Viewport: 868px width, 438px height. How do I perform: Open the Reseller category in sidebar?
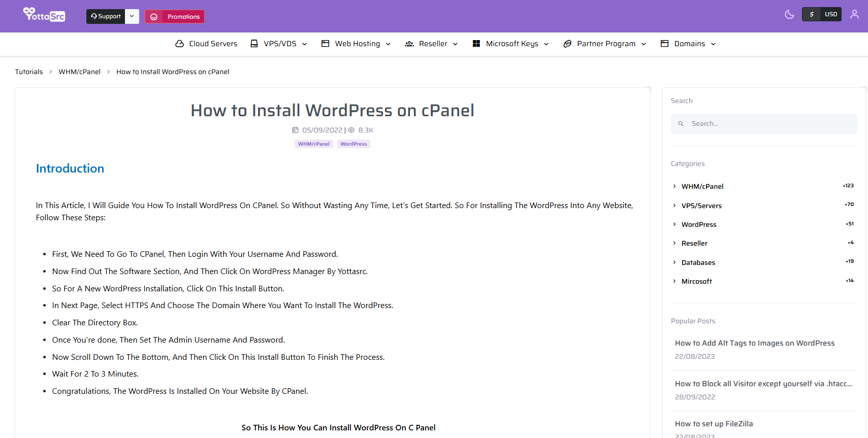click(x=694, y=243)
